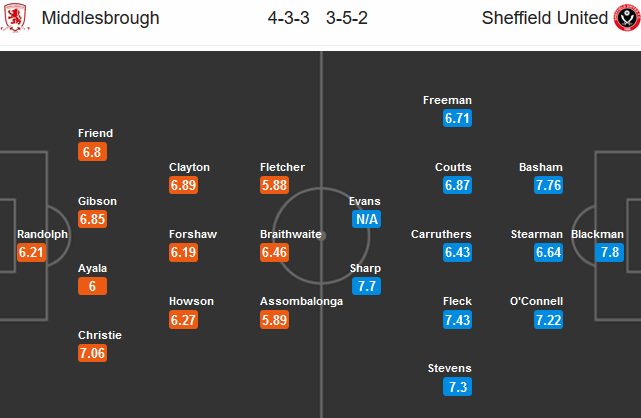The image size is (641, 418).
Task: Open the Middlesbrough team name link
Action: tap(101, 18)
